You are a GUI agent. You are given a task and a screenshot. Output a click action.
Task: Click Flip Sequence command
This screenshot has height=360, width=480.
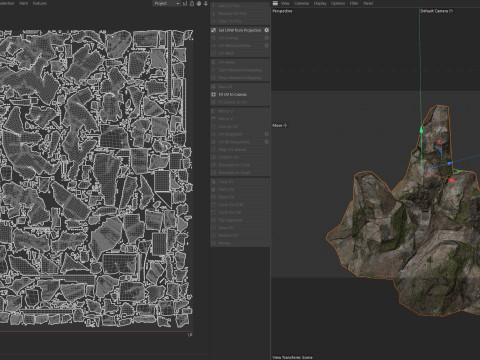pos(240,220)
